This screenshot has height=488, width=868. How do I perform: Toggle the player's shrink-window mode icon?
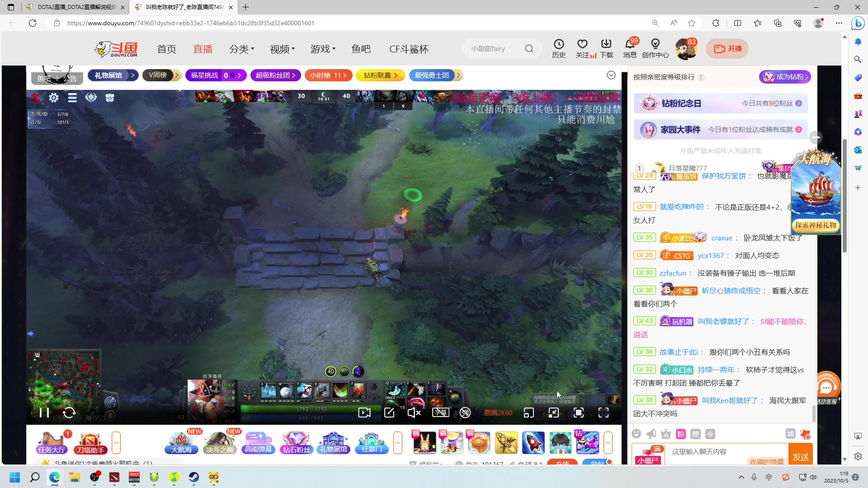[554, 413]
